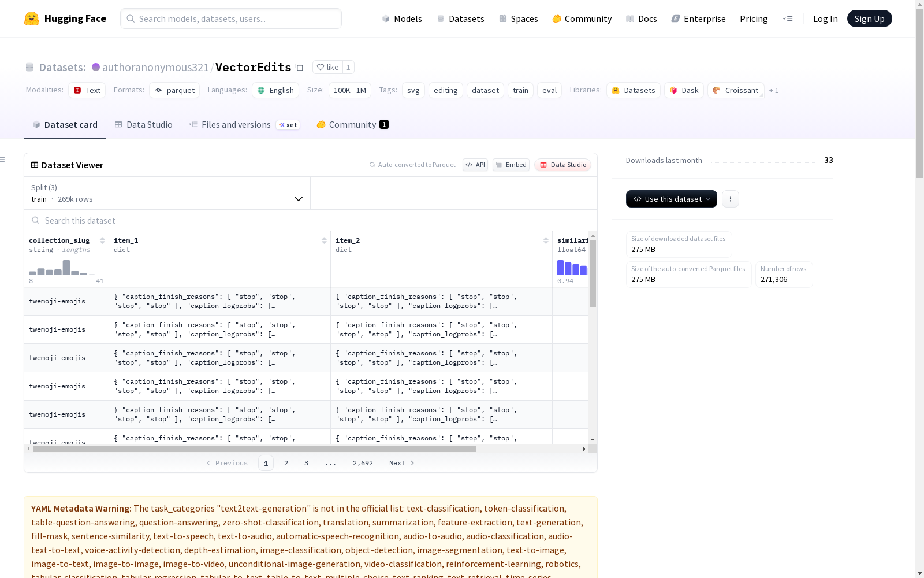
Task: Expand the +1 more libraries list
Action: click(774, 90)
